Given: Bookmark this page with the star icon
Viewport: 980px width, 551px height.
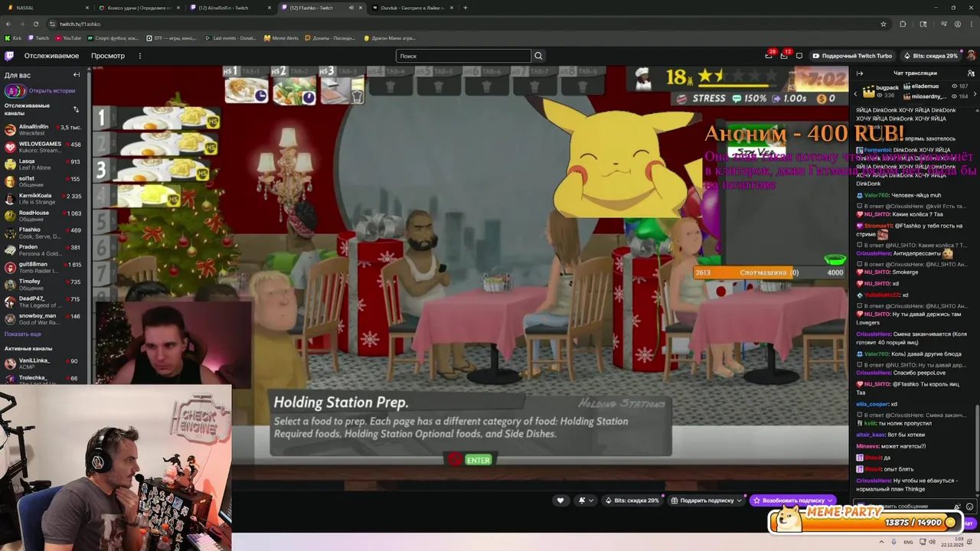Looking at the screenshot, I should 884,24.
